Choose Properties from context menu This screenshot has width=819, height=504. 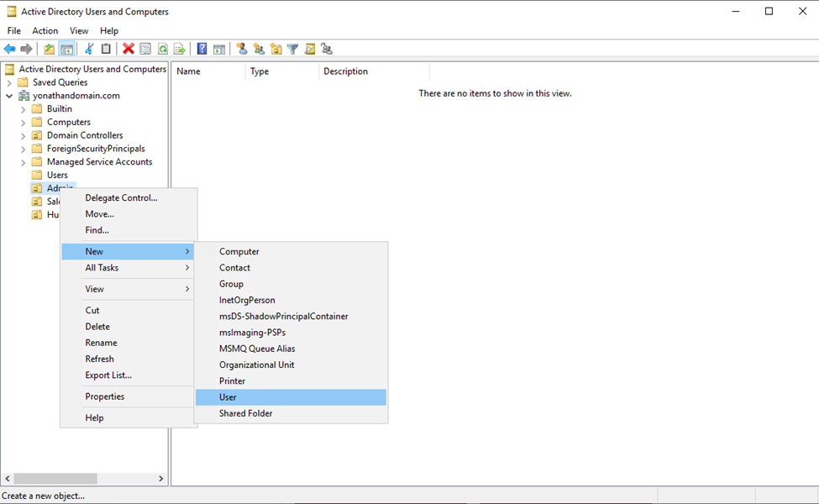click(x=128, y=396)
